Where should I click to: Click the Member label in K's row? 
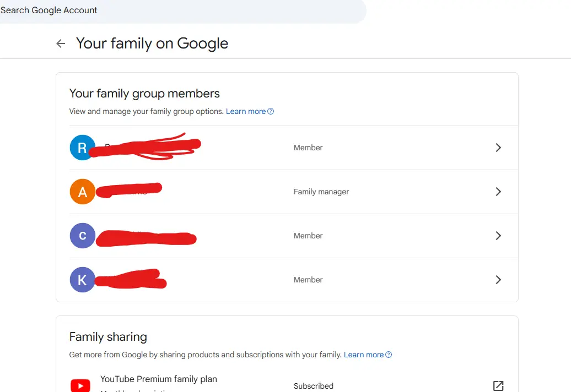point(308,280)
